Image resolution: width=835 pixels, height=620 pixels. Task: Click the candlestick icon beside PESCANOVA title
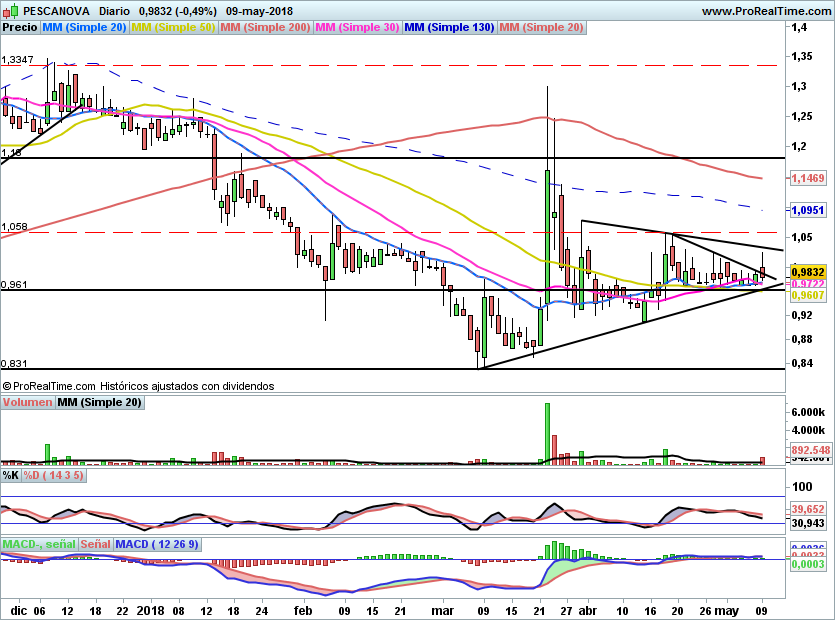[x=10, y=11]
